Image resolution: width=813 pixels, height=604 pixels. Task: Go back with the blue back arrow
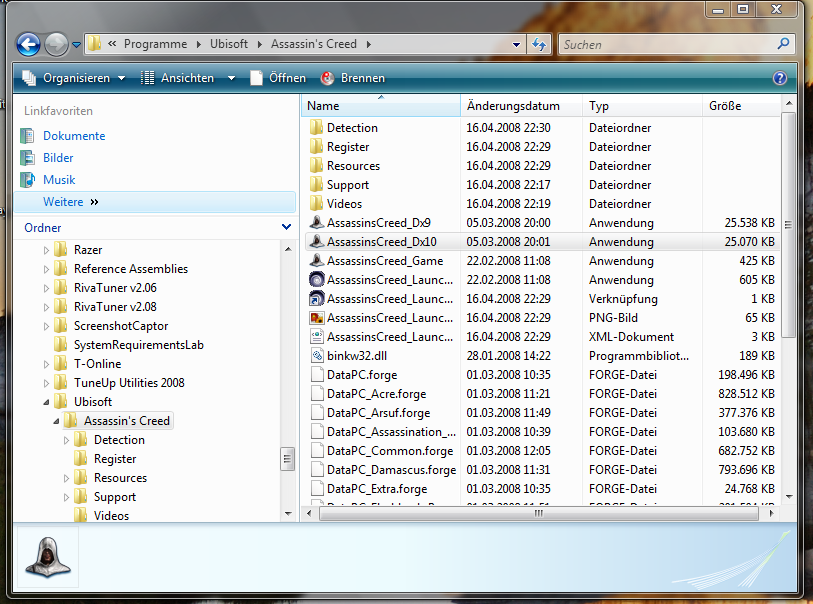click(x=28, y=45)
